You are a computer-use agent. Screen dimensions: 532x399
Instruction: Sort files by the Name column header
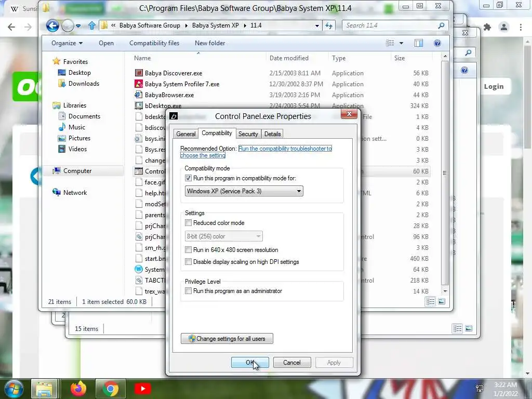(142, 58)
